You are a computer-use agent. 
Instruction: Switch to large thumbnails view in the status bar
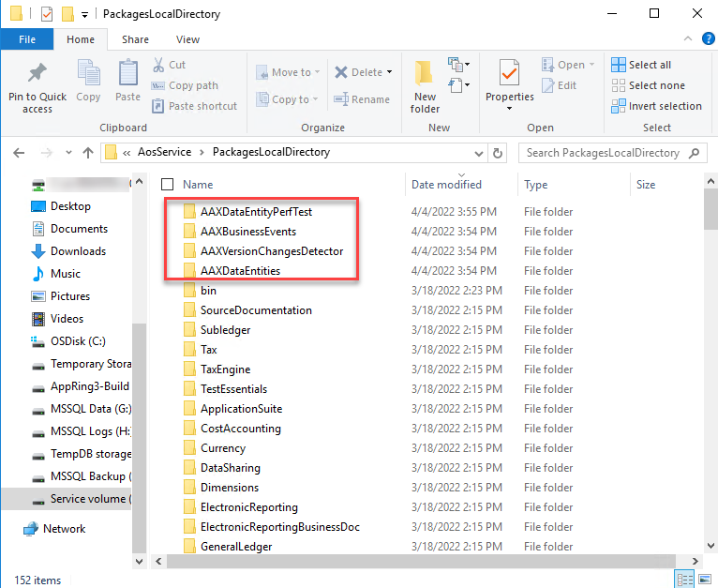pyautogui.click(x=705, y=579)
